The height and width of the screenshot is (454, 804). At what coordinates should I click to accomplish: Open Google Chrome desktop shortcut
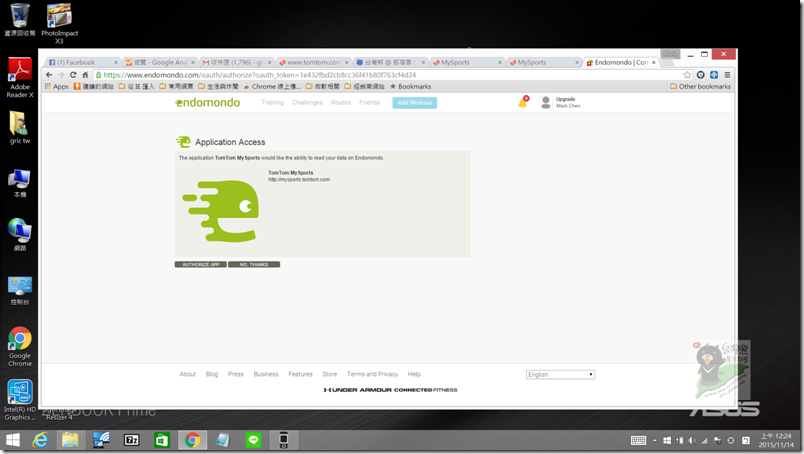coord(19,347)
